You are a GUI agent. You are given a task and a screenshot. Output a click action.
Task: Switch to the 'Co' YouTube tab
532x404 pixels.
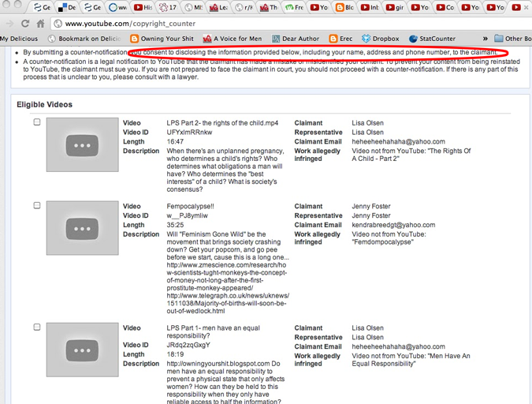coord(445,7)
